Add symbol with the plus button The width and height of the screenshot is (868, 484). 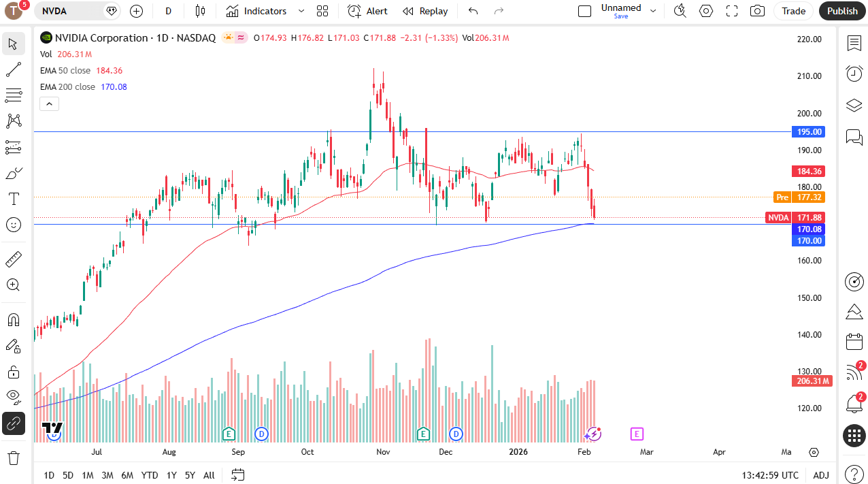(x=136, y=11)
